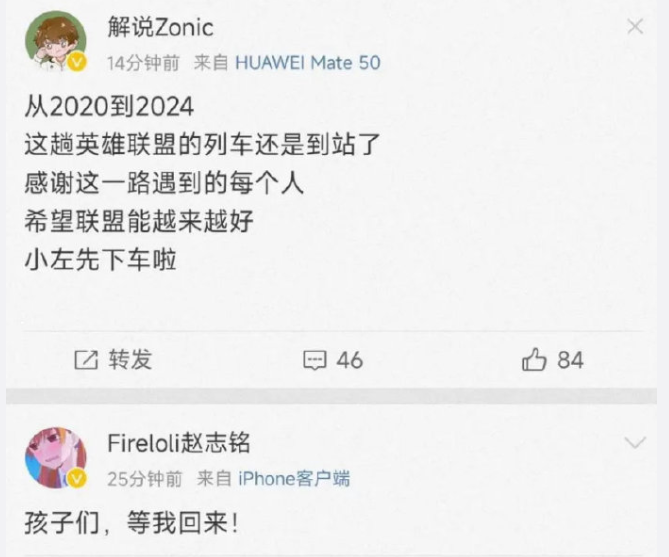669x557 pixels.
Task: Open HUAWEI Mate 50 source link
Action: coord(308,63)
